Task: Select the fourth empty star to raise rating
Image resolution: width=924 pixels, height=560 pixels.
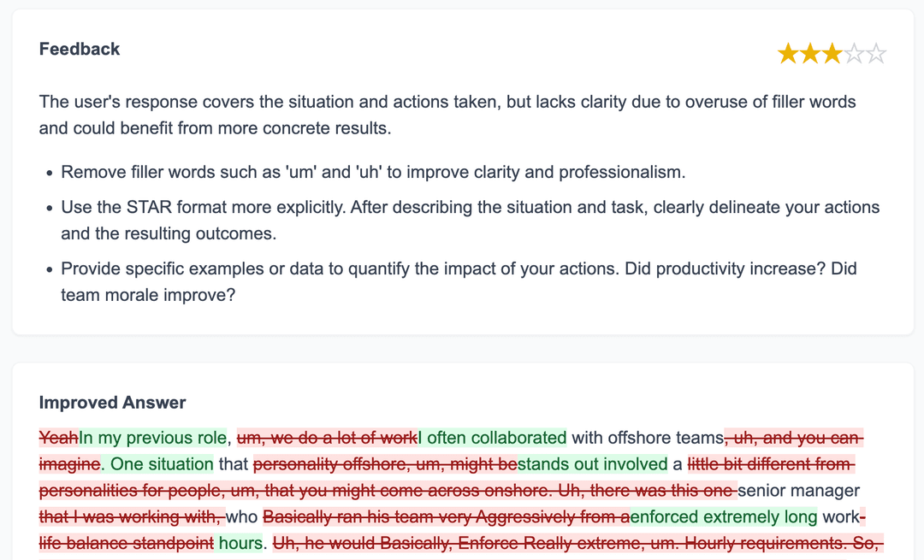Action: [x=855, y=53]
